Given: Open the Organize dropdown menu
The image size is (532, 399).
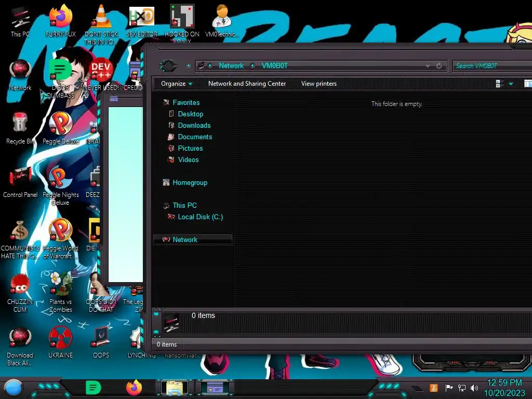Looking at the screenshot, I should tap(177, 84).
